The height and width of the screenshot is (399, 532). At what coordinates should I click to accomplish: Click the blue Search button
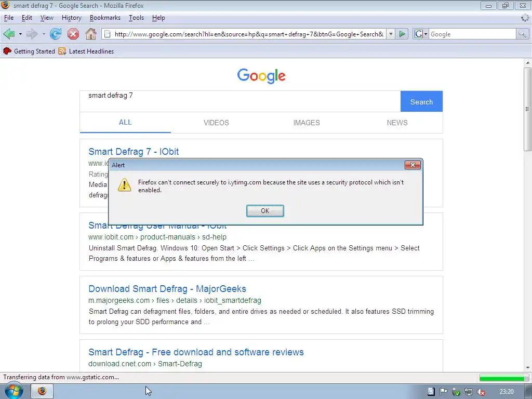point(421,101)
